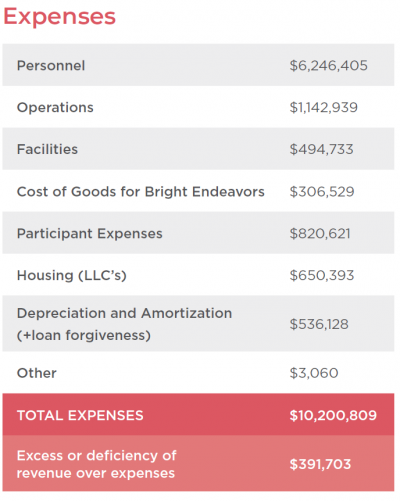Click the Housing amount $650,393
This screenshot has width=400, height=501.
pyautogui.click(x=322, y=276)
